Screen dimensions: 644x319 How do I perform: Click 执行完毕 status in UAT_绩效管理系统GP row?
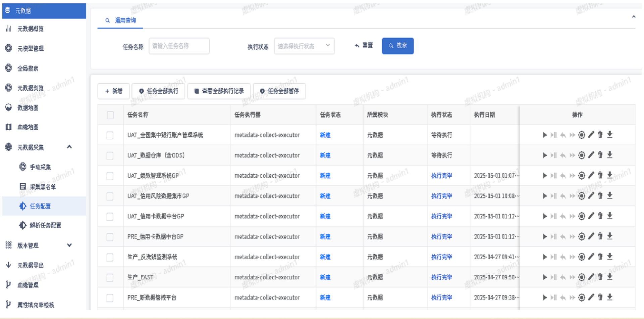[441, 176]
